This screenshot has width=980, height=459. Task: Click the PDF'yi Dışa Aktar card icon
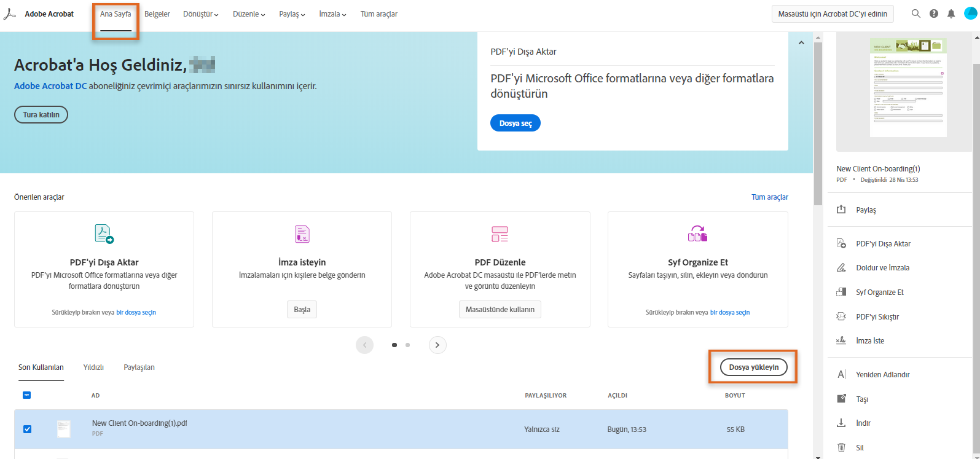[104, 234]
